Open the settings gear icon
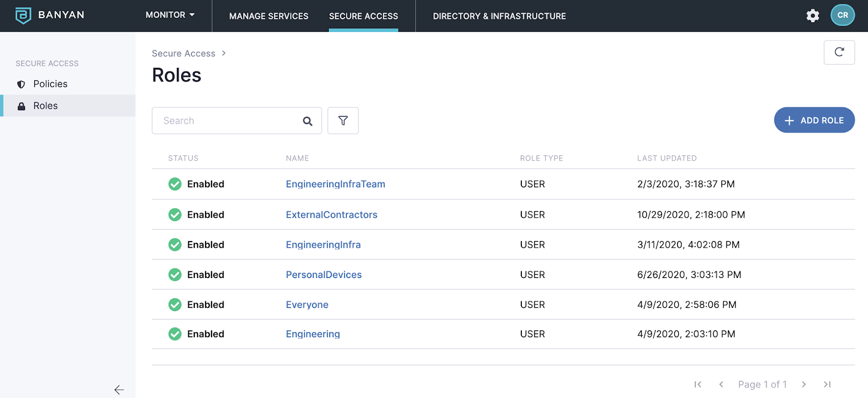 pos(813,16)
